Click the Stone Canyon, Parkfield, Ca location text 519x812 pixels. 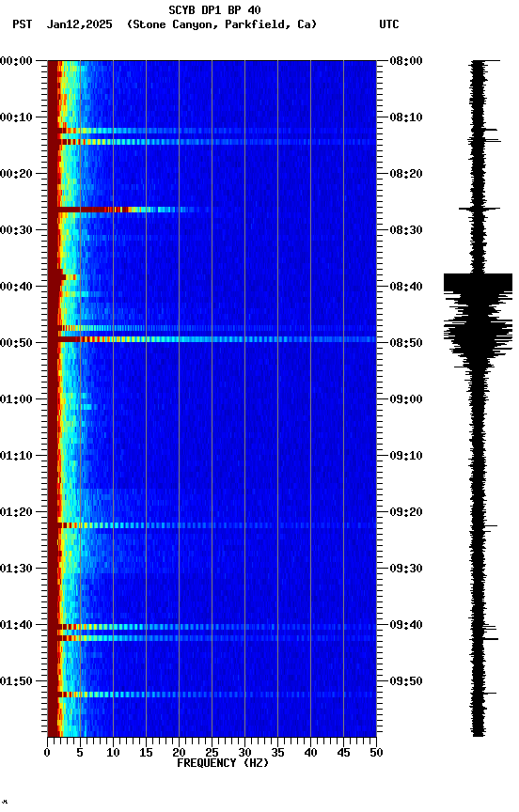pos(222,24)
